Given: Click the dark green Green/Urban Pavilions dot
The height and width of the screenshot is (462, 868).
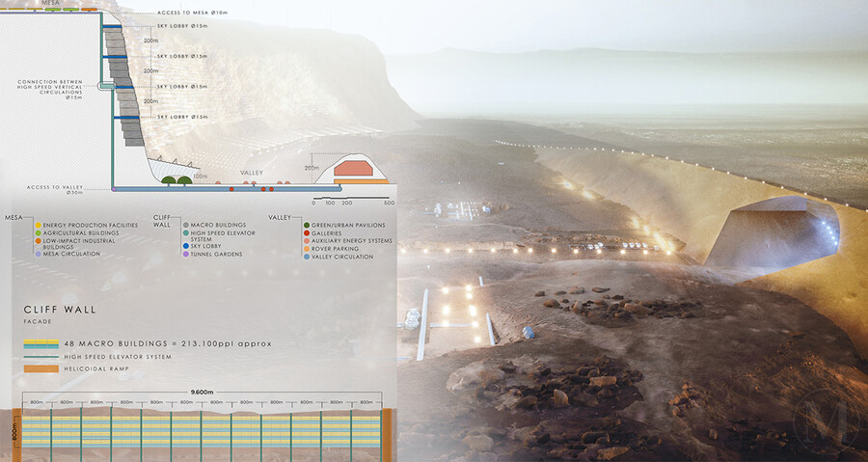Looking at the screenshot, I should pos(306,225).
